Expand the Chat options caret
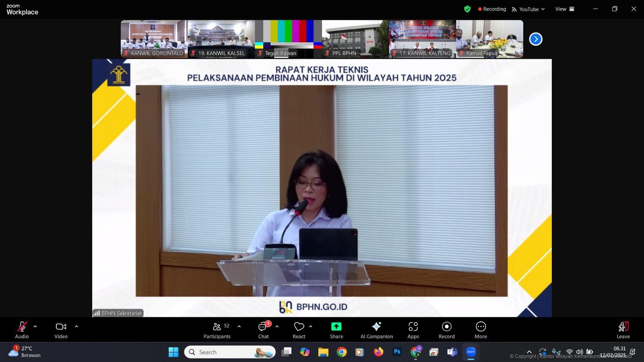This screenshot has width=644, height=362. pos(277,327)
